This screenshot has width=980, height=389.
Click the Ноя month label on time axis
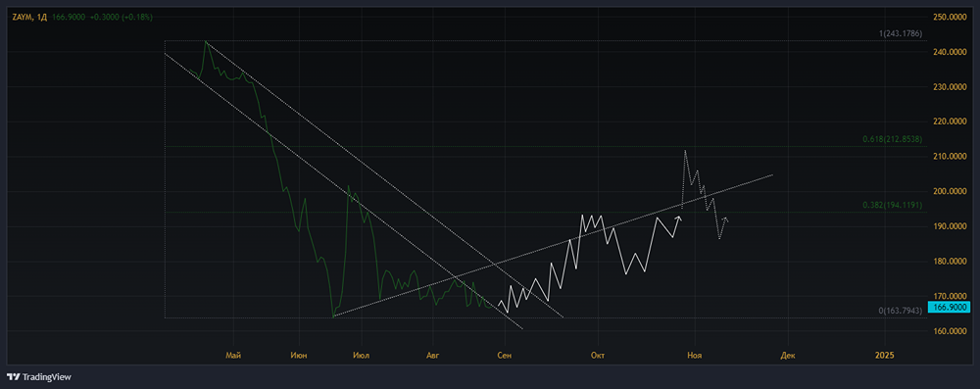(x=695, y=356)
